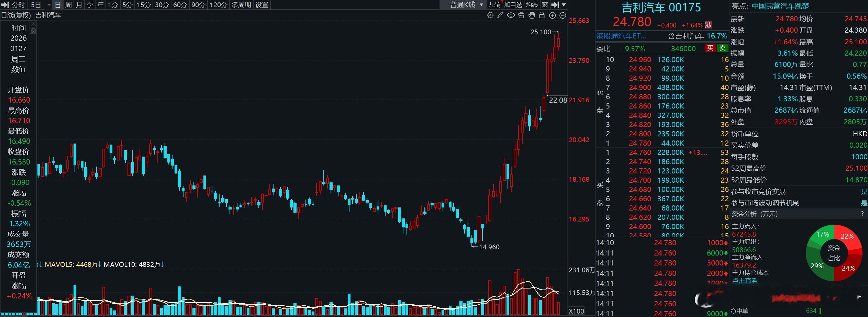Open the question mark help for 资金分析

pos(862,214)
